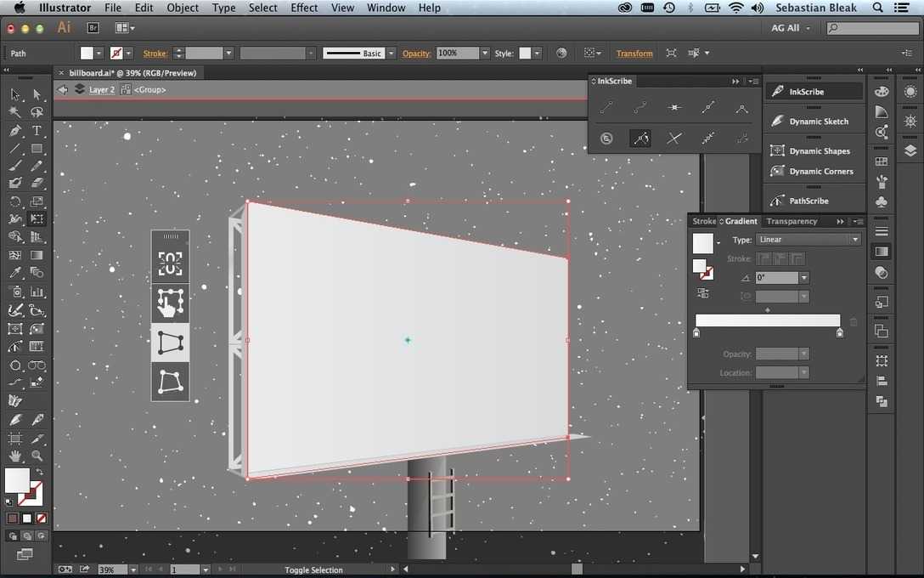Open the Swatches grid panel icon

click(x=882, y=161)
